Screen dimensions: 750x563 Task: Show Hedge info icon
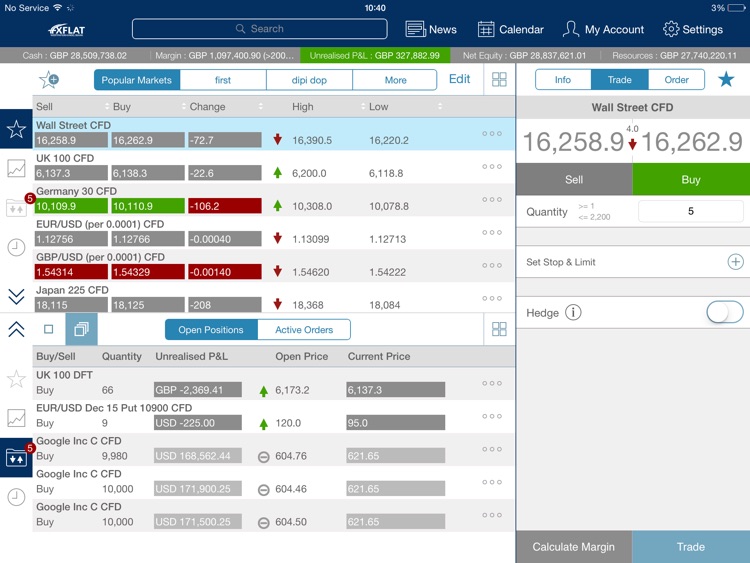point(573,313)
